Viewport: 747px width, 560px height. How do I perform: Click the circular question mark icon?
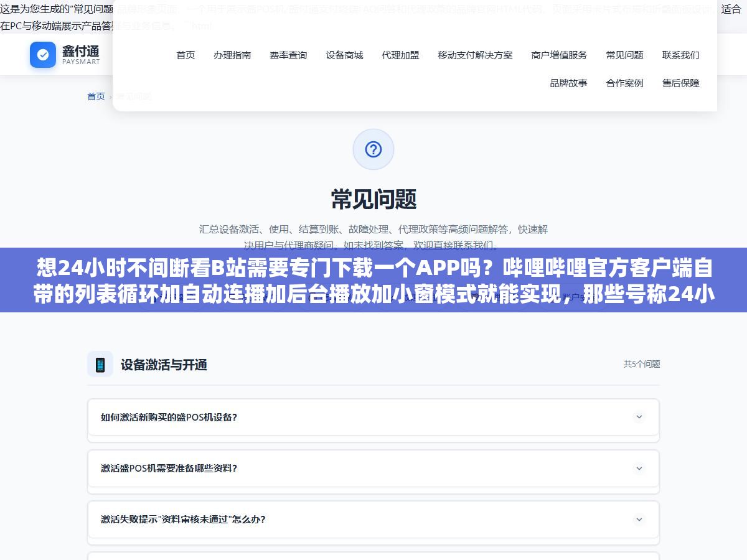[374, 149]
